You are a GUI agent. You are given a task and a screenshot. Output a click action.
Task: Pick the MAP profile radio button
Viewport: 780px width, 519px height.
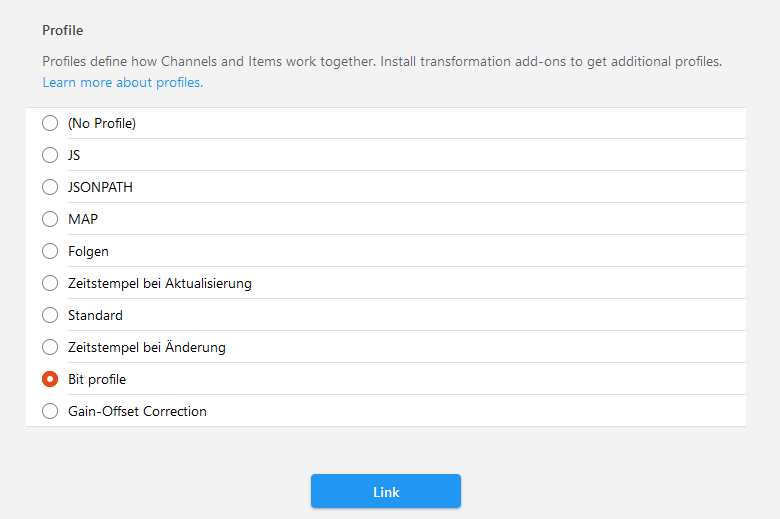click(50, 219)
